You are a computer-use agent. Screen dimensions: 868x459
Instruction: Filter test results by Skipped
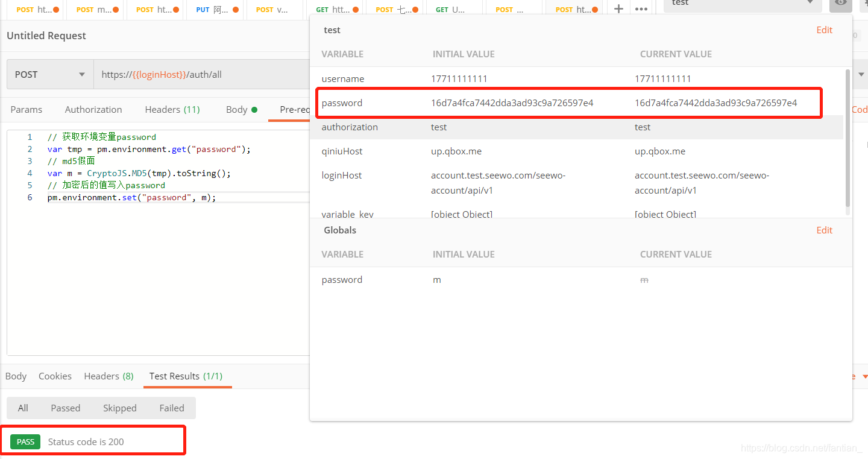click(x=120, y=408)
